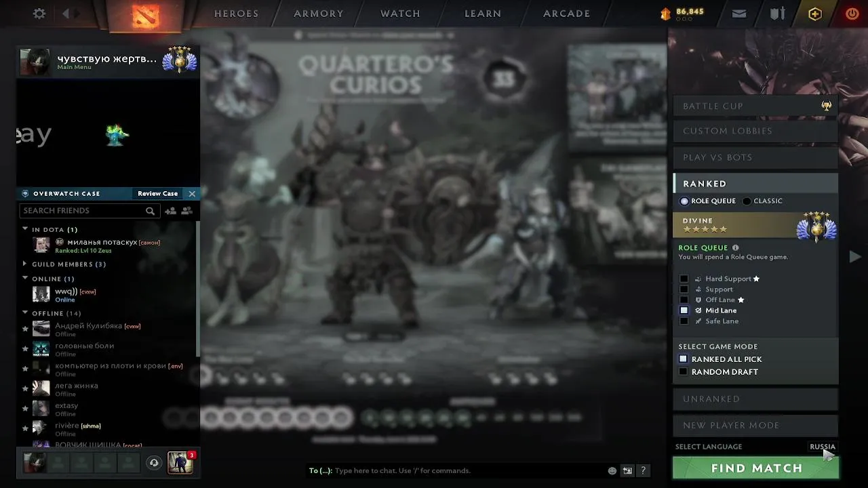Image resolution: width=868 pixels, height=488 pixels.
Task: Open the friends group icon
Action: pyautogui.click(x=186, y=211)
